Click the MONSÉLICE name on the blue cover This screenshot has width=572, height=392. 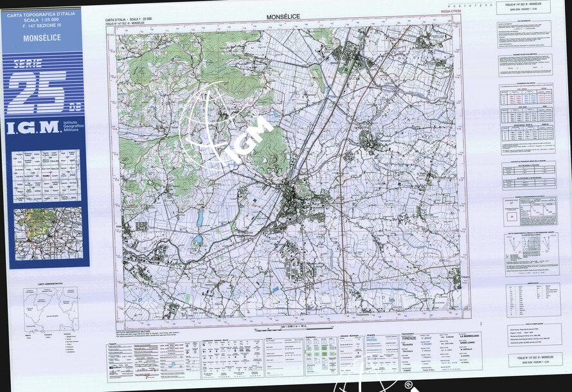point(42,38)
